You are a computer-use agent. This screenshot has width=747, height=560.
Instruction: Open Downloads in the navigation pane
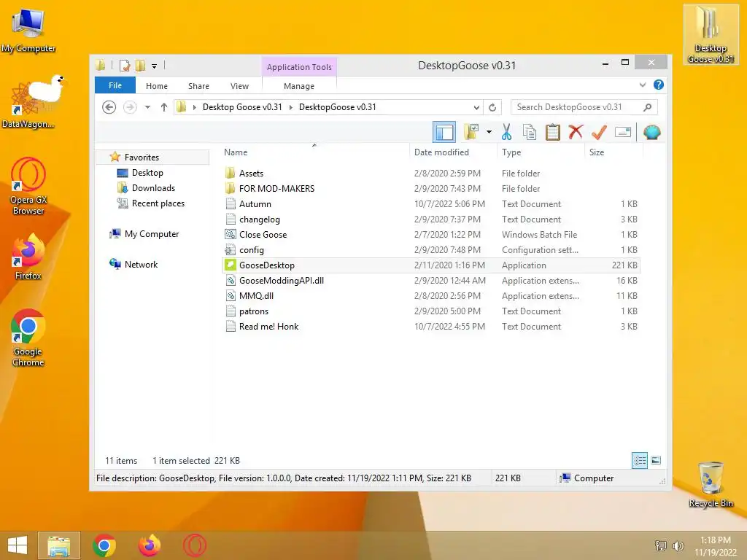[x=153, y=187]
